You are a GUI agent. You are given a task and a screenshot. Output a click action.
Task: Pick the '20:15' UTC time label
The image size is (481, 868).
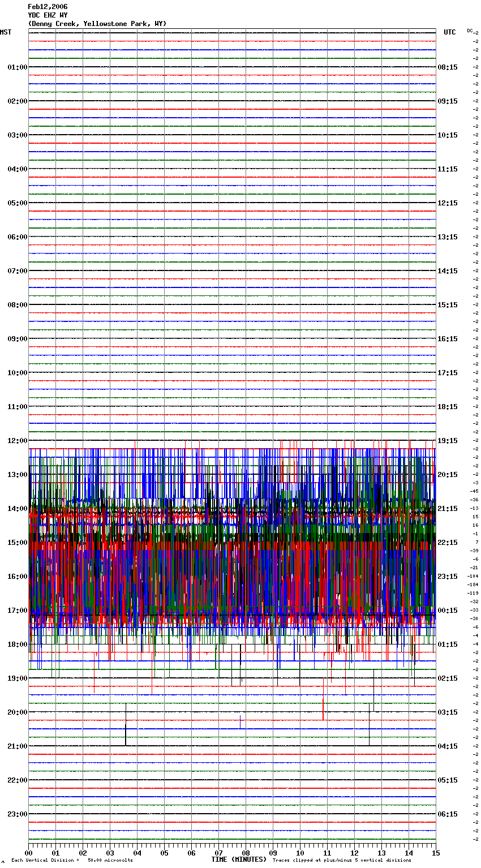448,475
